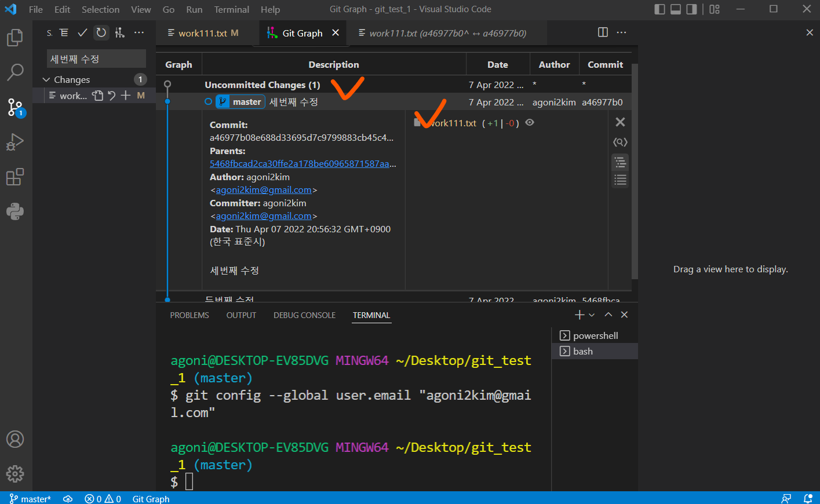Open editor more actions menu

(x=621, y=32)
